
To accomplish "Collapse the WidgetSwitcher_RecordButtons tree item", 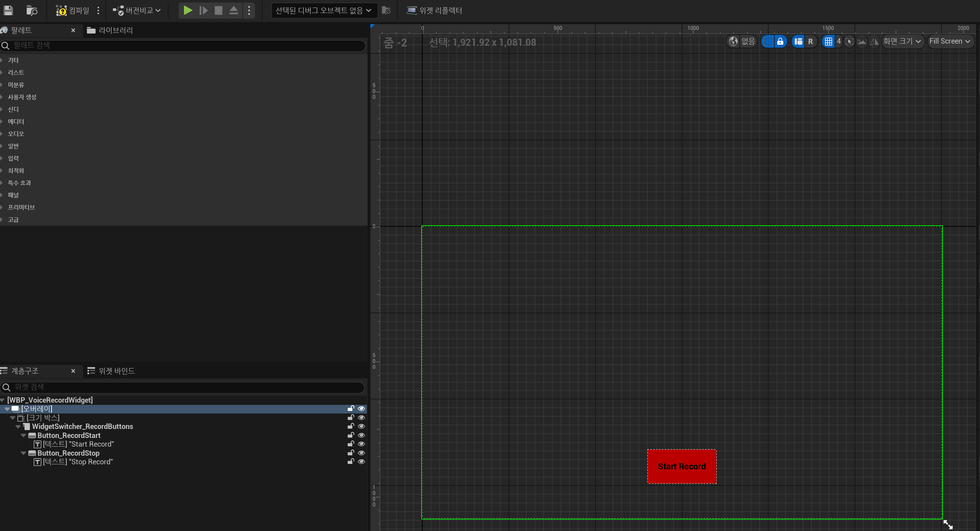I will point(18,426).
